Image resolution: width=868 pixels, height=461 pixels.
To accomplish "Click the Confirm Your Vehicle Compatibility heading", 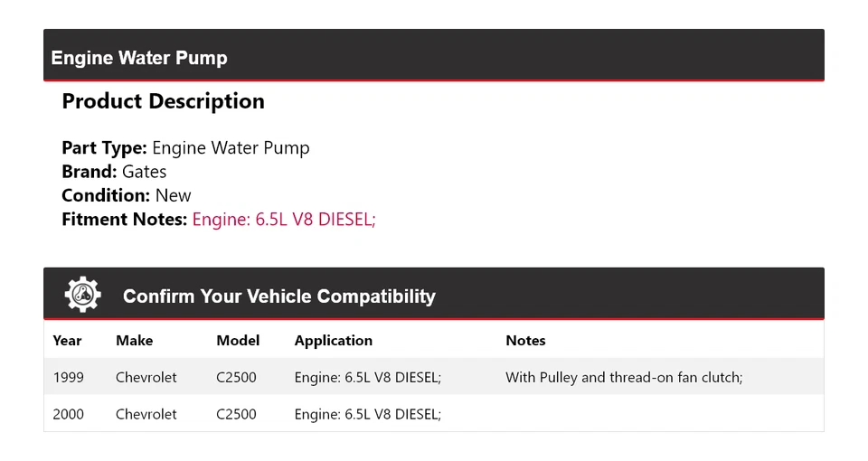I will (278, 296).
